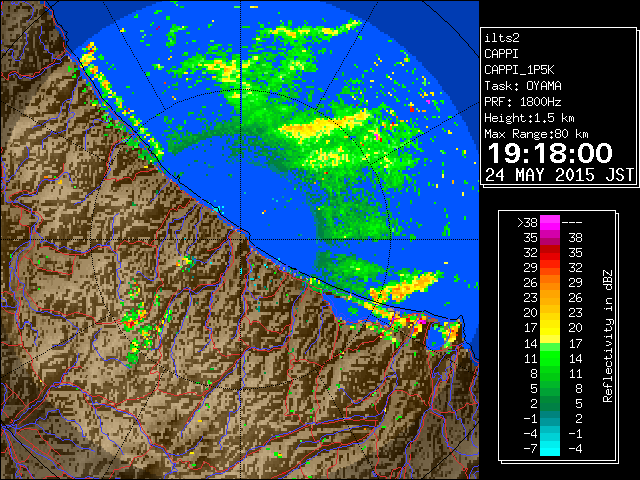Click the 'CAPPI_1P5K' product label

519,70
